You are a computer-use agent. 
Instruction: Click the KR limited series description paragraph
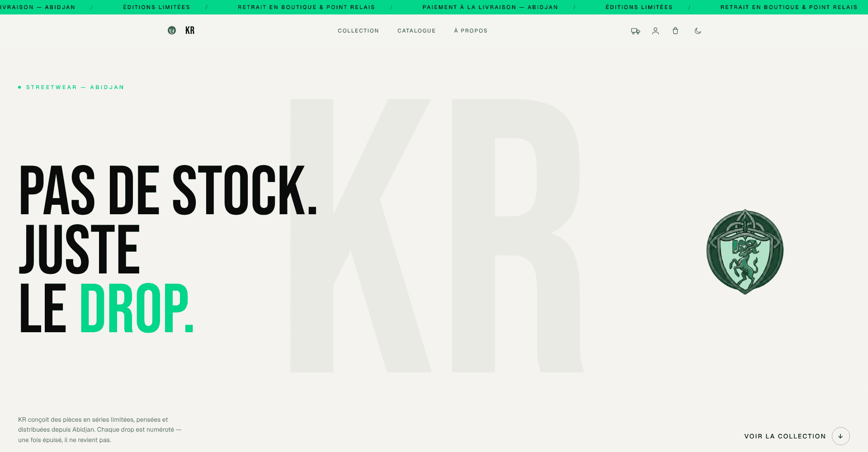pos(100,430)
